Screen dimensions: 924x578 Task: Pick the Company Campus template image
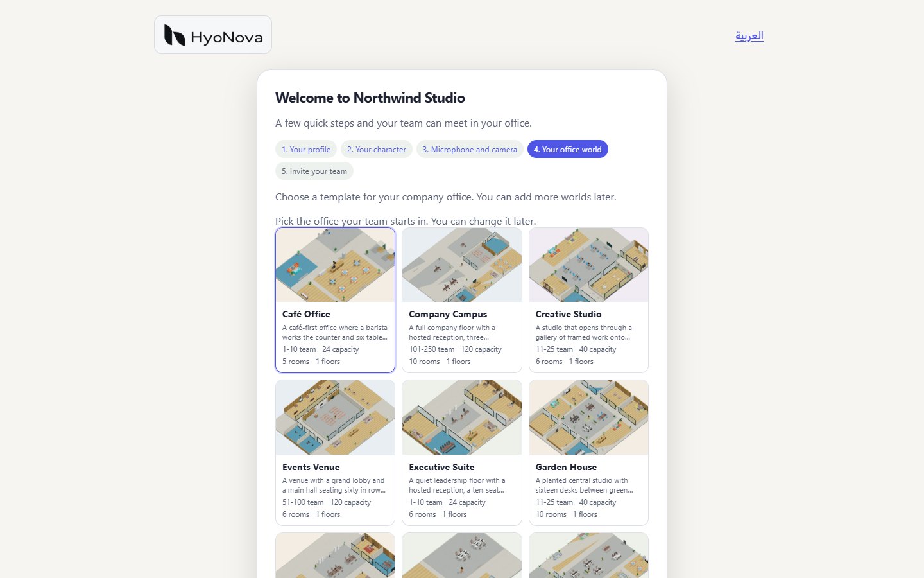tap(462, 265)
